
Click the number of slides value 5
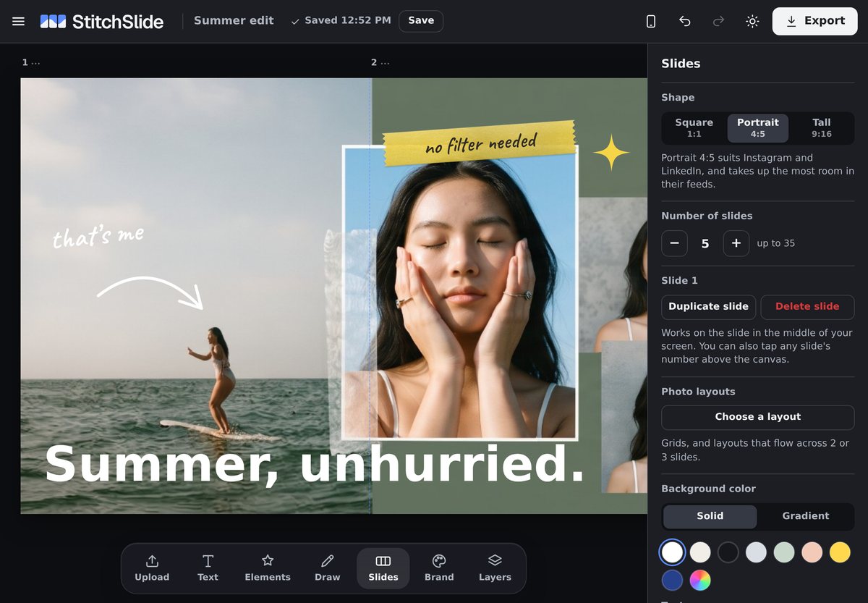click(705, 243)
